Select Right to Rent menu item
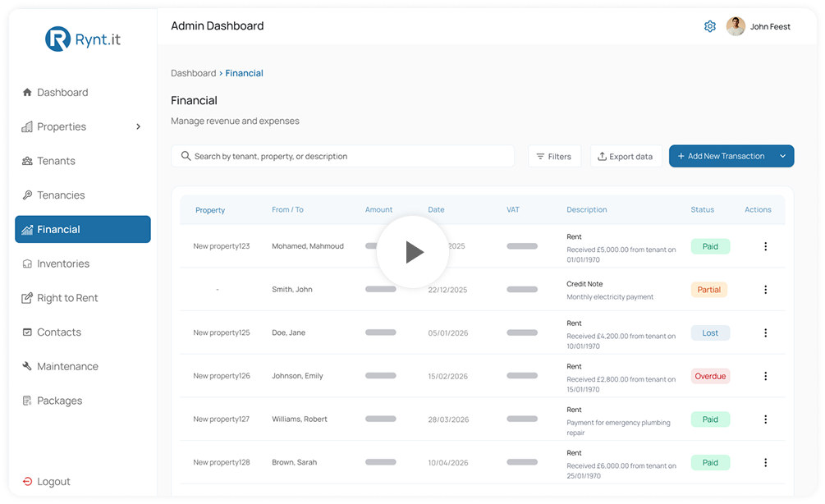The height and width of the screenshot is (504, 825). point(67,298)
